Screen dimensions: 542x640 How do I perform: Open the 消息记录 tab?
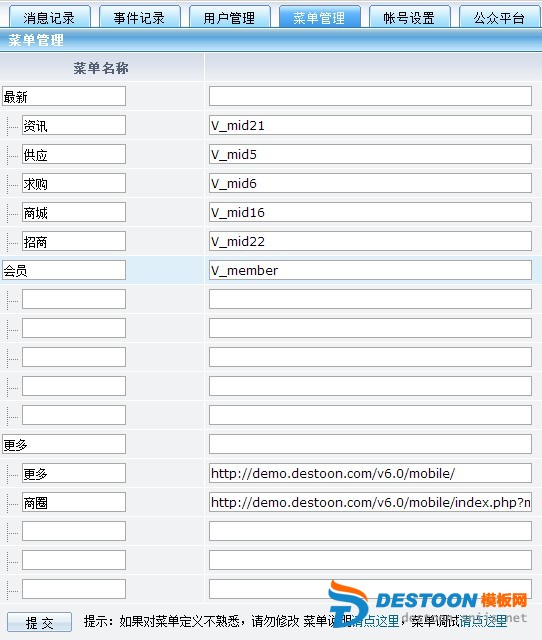[x=49, y=17]
